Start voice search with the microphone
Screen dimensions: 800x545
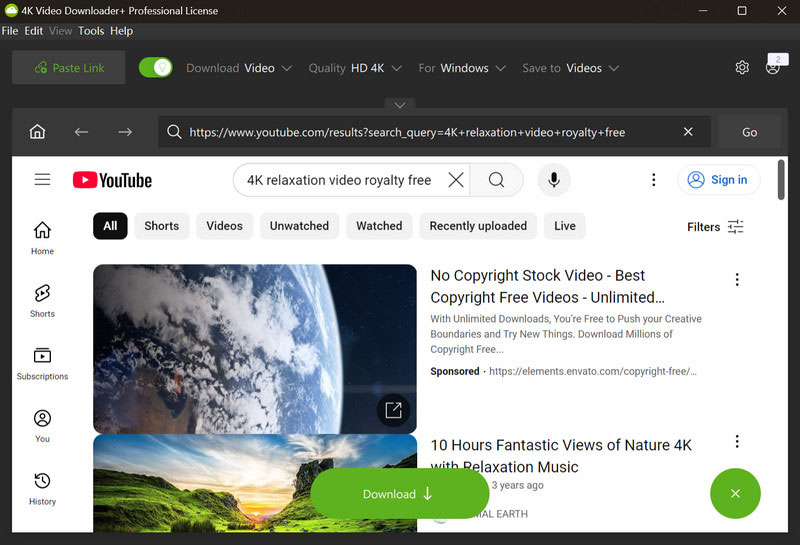click(x=554, y=180)
